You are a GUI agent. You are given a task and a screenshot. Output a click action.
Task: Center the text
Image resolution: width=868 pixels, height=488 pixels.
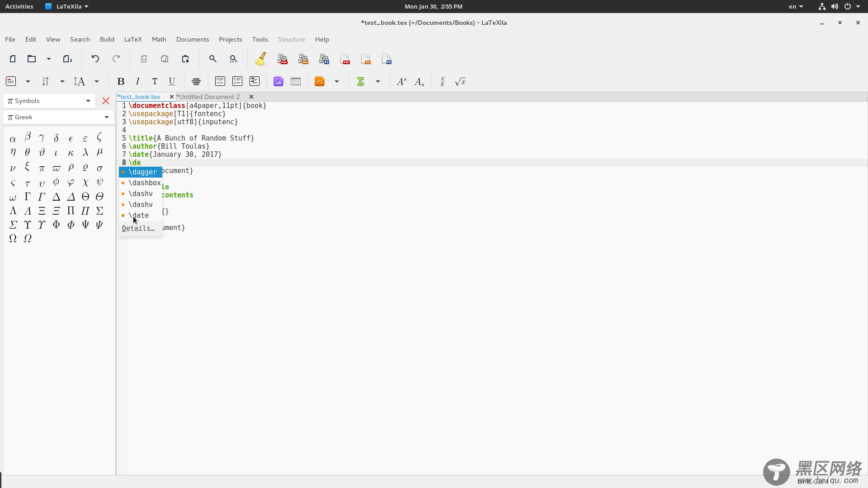pos(196,81)
